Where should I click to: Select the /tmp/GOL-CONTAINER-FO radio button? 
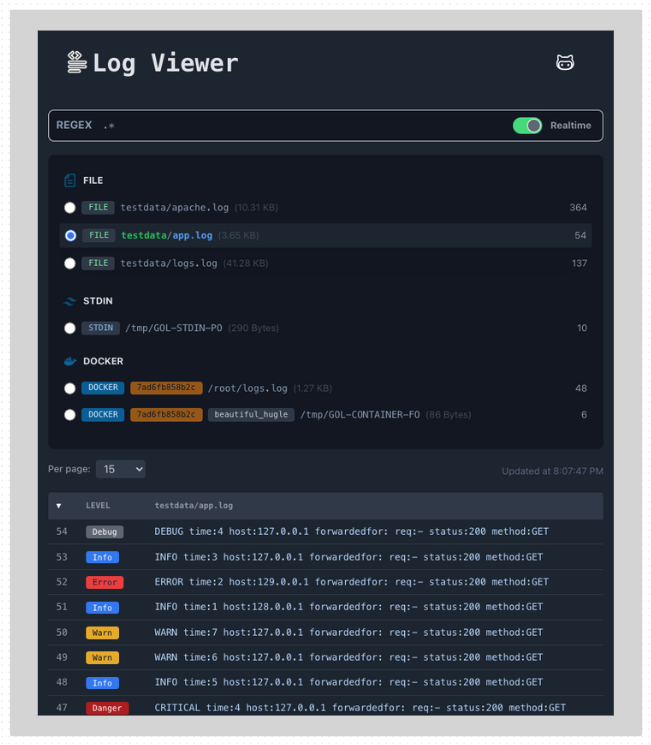70,415
